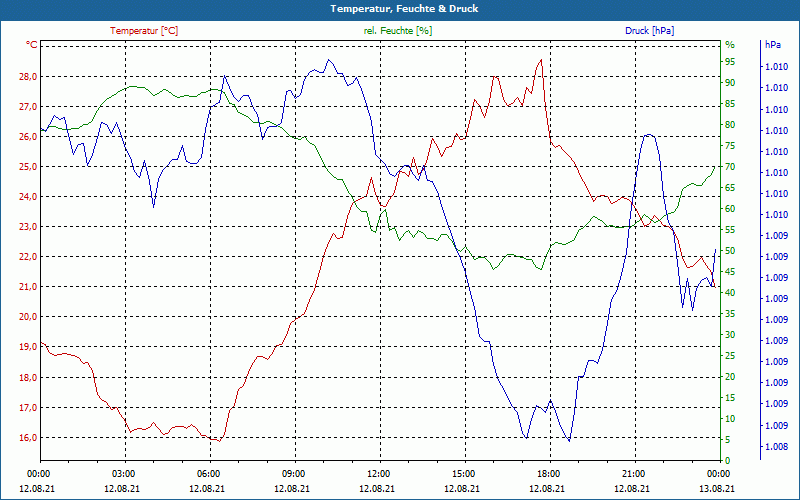Click the 15 humidity tick label
The width and height of the screenshot is (800, 500).
coord(730,398)
